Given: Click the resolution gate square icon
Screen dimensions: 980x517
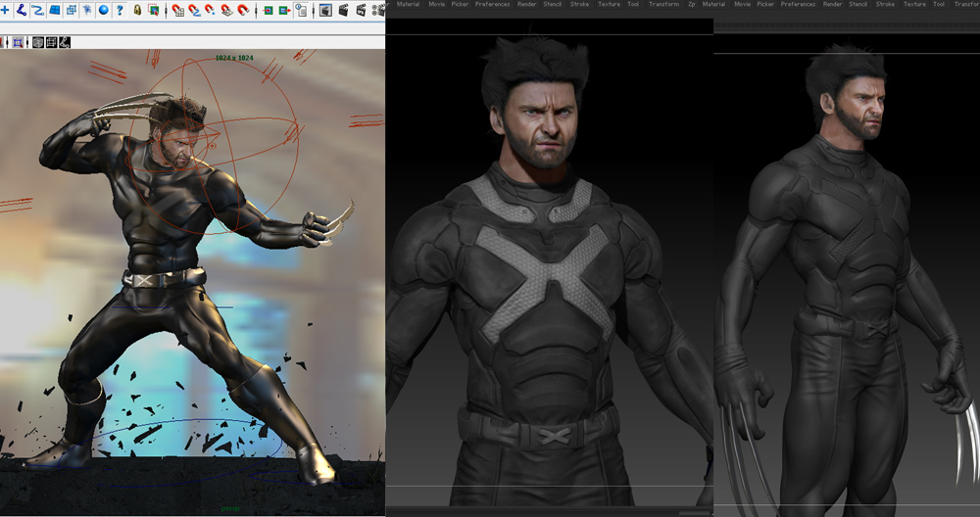Looking at the screenshot, I should [18, 42].
